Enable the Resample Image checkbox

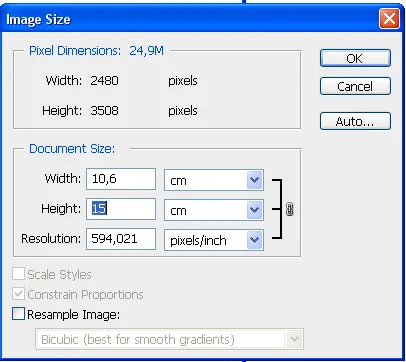click(x=18, y=314)
